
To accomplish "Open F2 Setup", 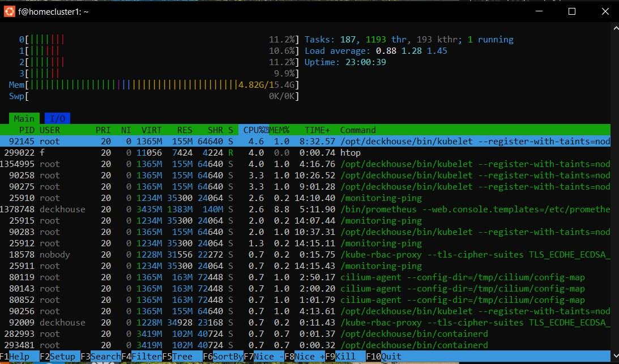I will tap(60, 357).
